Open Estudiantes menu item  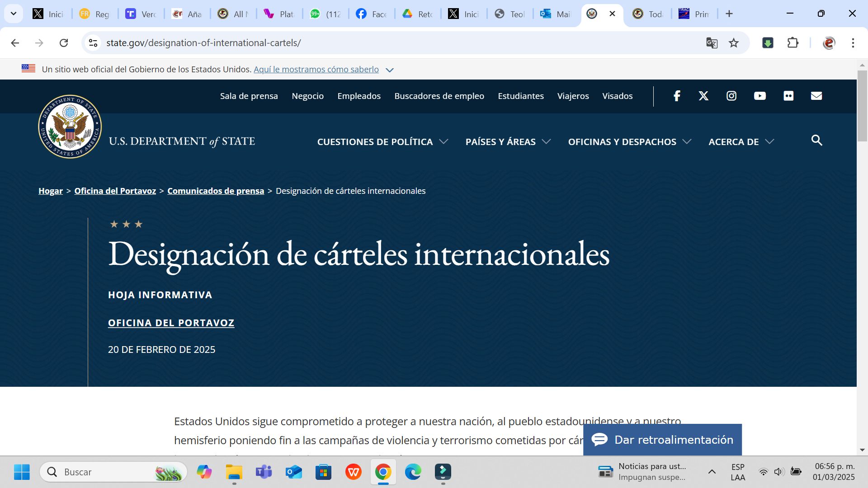(521, 96)
